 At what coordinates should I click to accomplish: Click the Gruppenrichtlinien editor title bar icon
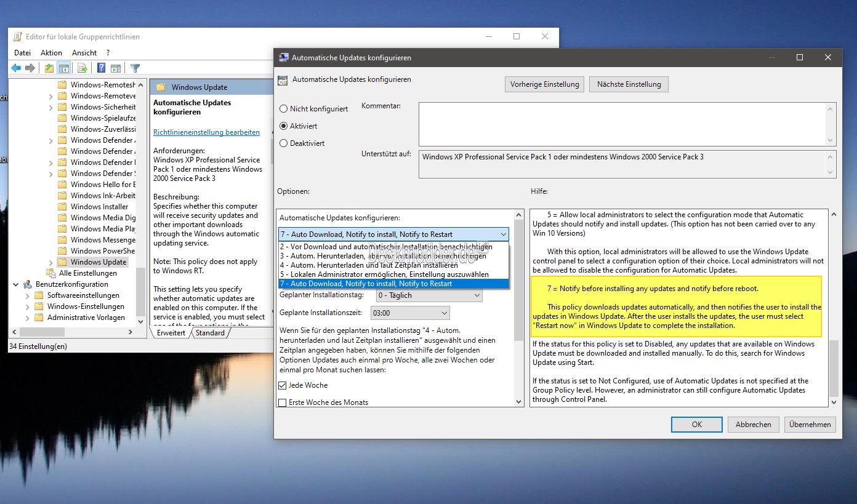click(18, 36)
